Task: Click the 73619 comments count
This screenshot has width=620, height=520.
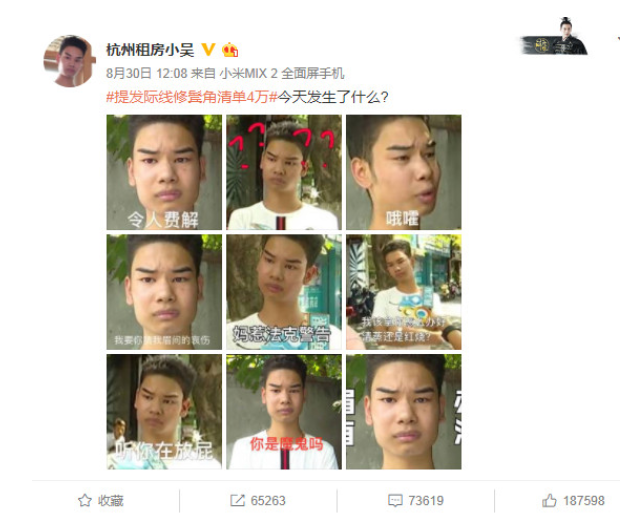Action: [x=426, y=501]
